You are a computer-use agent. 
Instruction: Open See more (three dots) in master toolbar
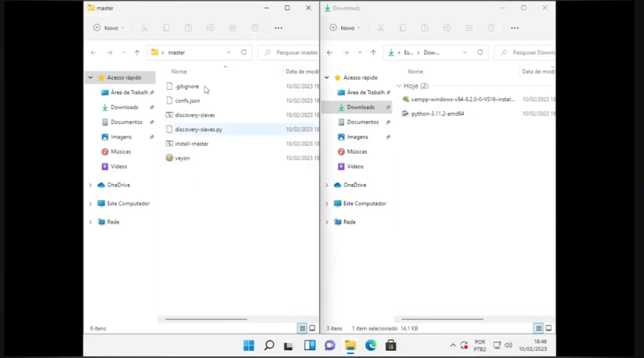(279, 28)
